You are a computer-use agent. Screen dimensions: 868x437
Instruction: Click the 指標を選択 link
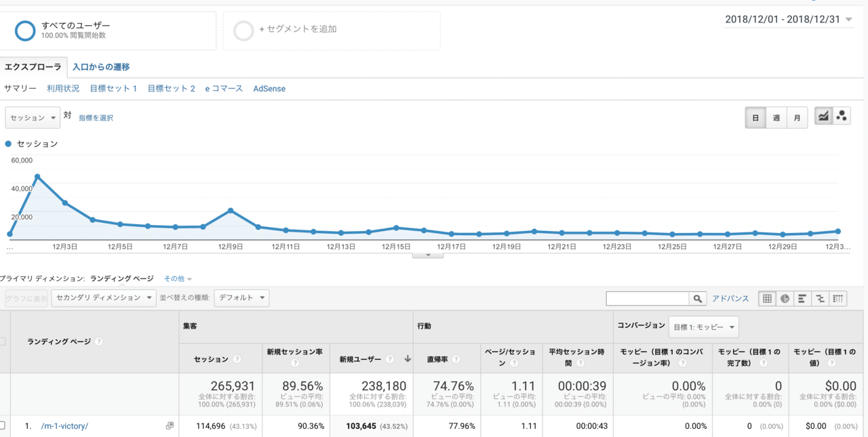click(x=96, y=118)
